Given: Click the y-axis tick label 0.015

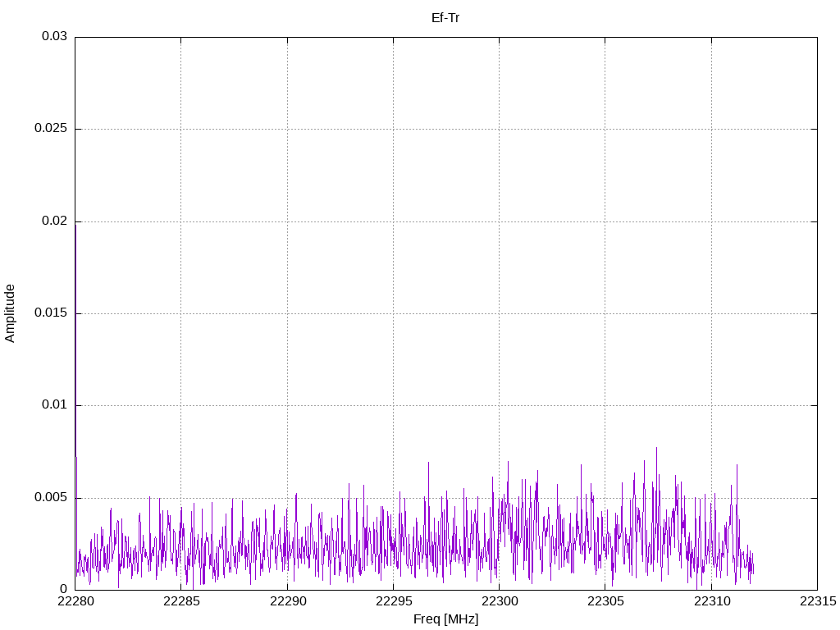Looking at the screenshot, I should pos(51,313).
